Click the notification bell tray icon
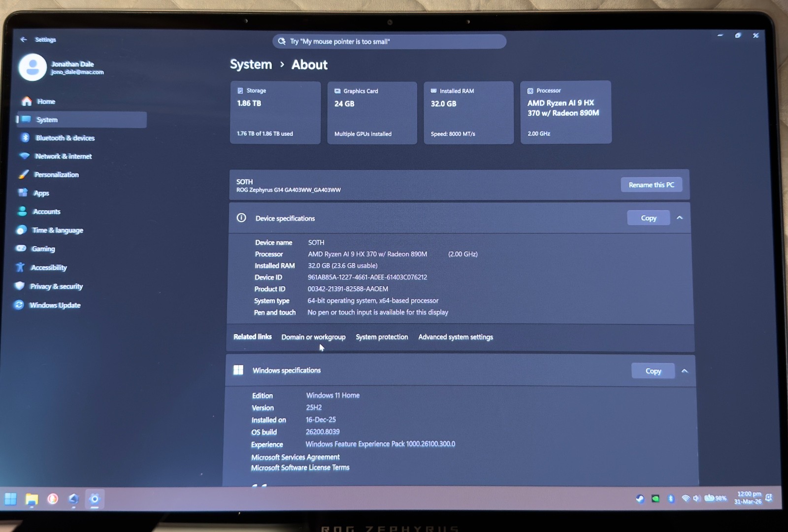Screen dimensions: 788x532 769,498
